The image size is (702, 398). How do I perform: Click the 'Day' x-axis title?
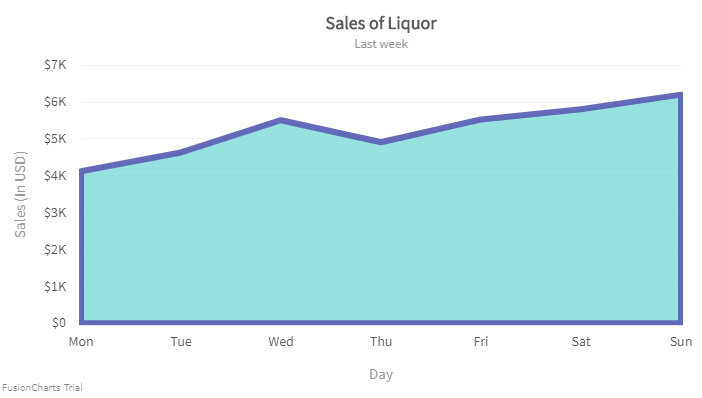pos(381,374)
